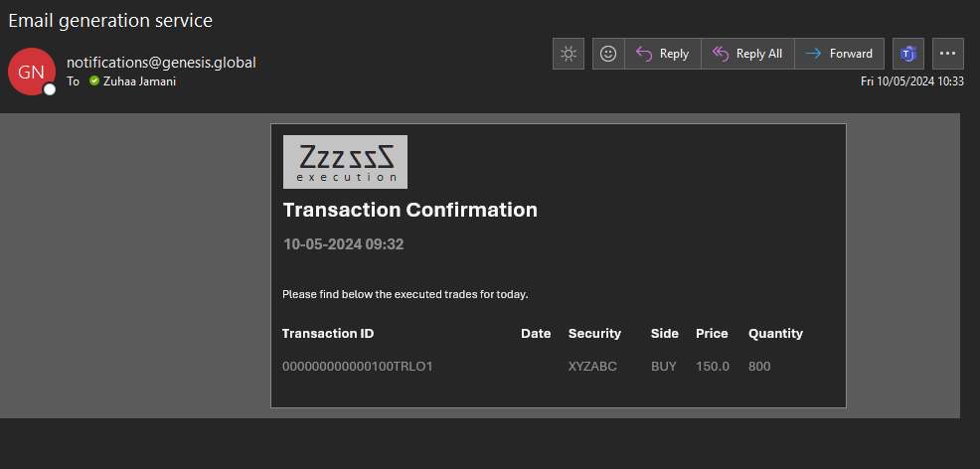
Task: Click the Security column header
Action: point(594,334)
